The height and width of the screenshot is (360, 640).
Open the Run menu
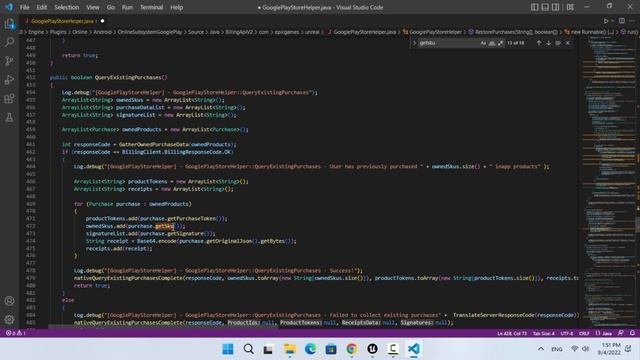(127, 7)
